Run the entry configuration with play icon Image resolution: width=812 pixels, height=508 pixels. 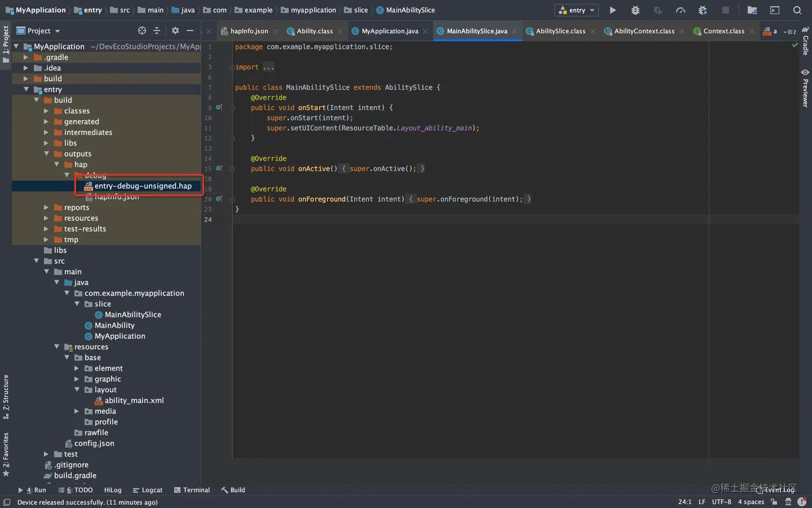613,10
